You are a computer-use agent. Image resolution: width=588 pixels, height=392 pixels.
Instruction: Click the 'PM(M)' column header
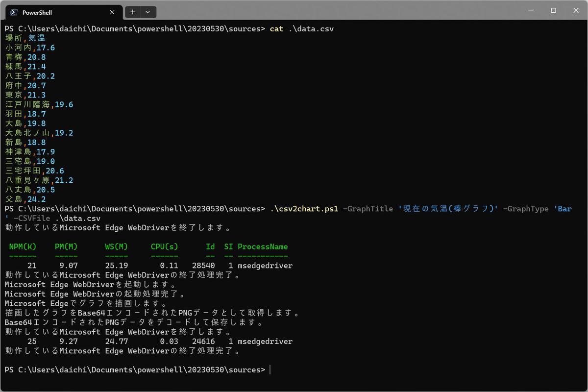66,246
